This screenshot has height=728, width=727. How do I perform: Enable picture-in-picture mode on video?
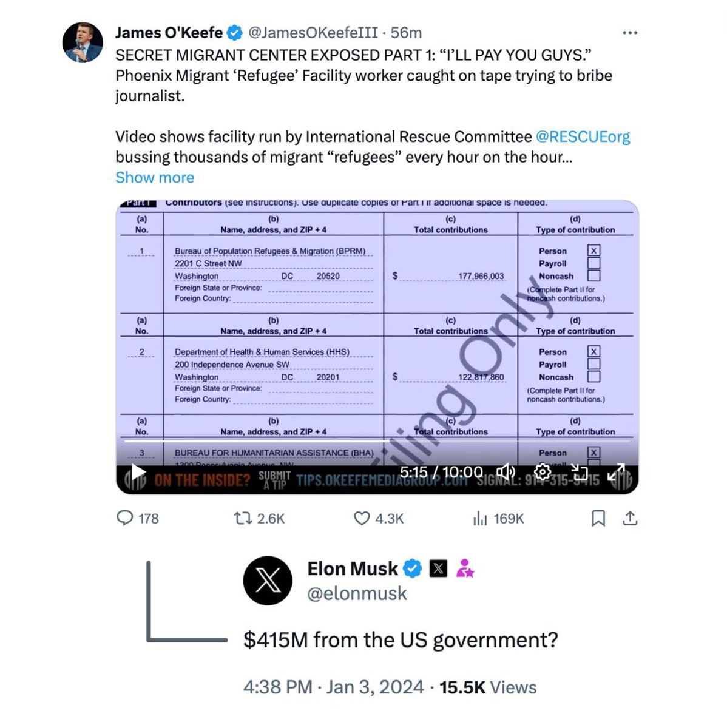point(580,473)
